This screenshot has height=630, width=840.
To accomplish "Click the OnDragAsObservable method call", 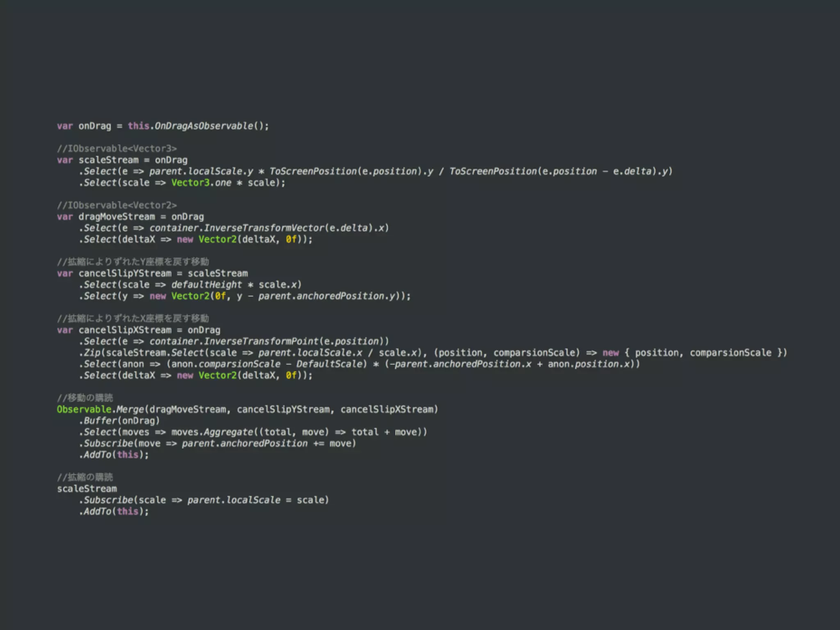I will click(x=204, y=126).
